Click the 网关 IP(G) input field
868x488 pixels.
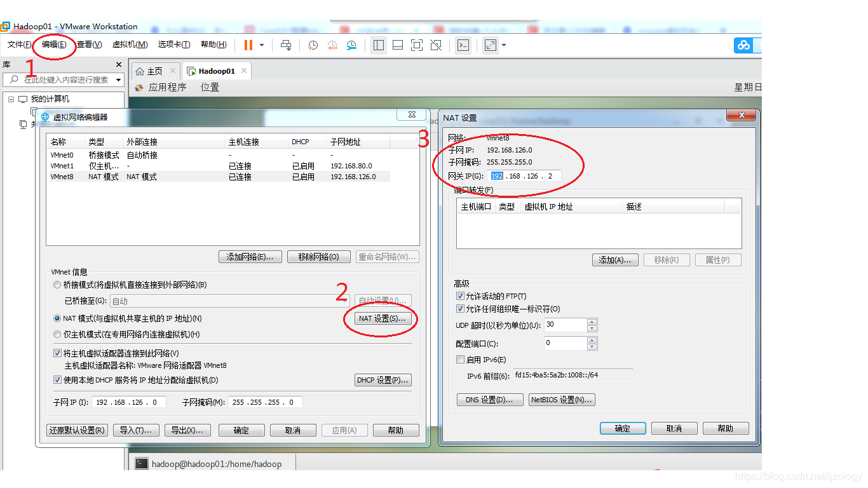(x=524, y=176)
